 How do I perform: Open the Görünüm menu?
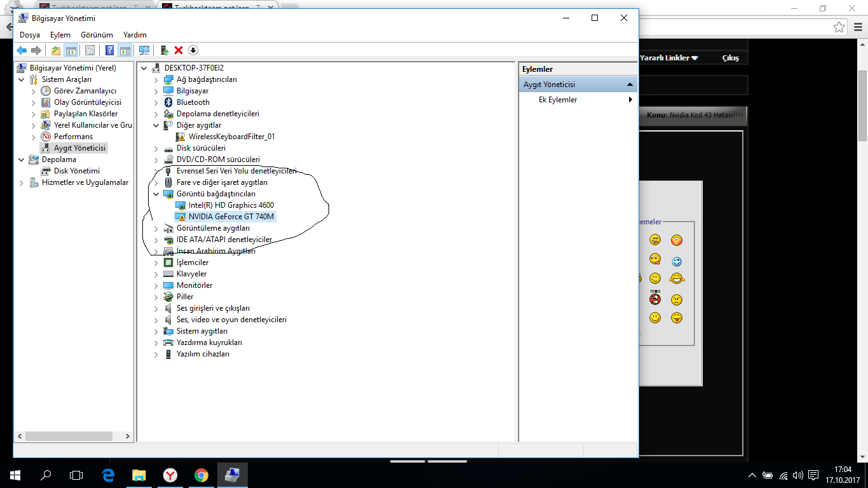[97, 35]
